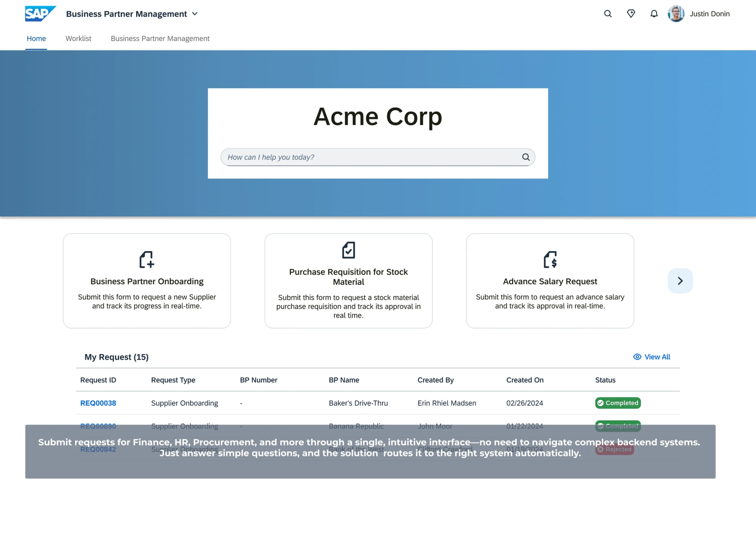
Task: Open Advance Salary Request card title
Action: [550, 281]
